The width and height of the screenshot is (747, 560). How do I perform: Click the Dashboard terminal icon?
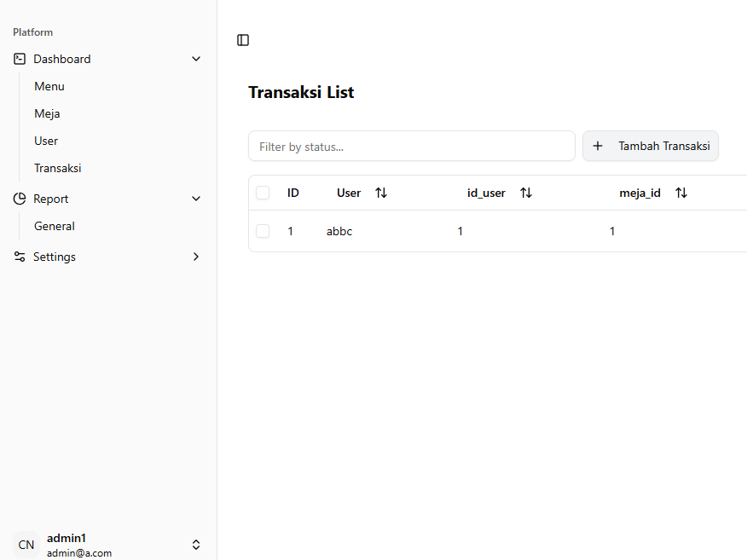pyautogui.click(x=20, y=59)
